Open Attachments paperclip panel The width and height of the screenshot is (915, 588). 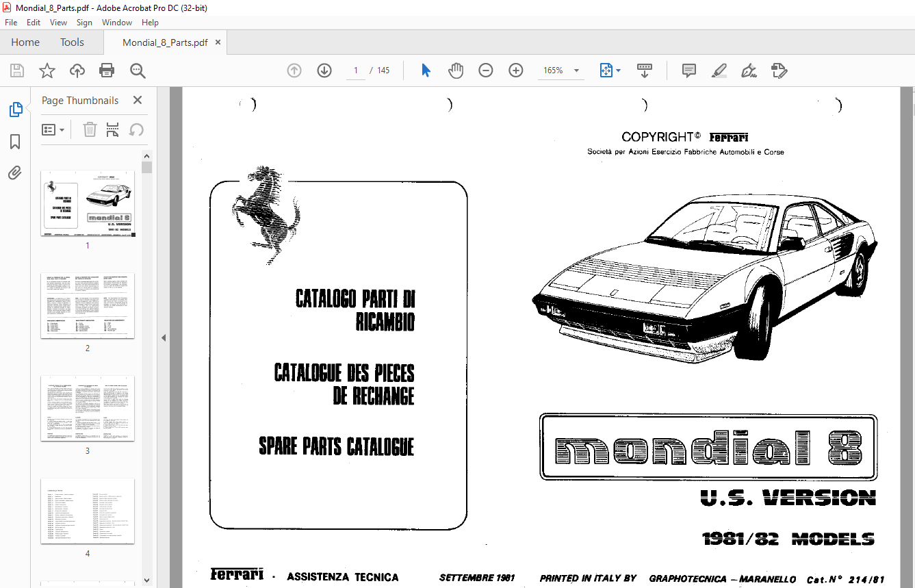pos(15,172)
